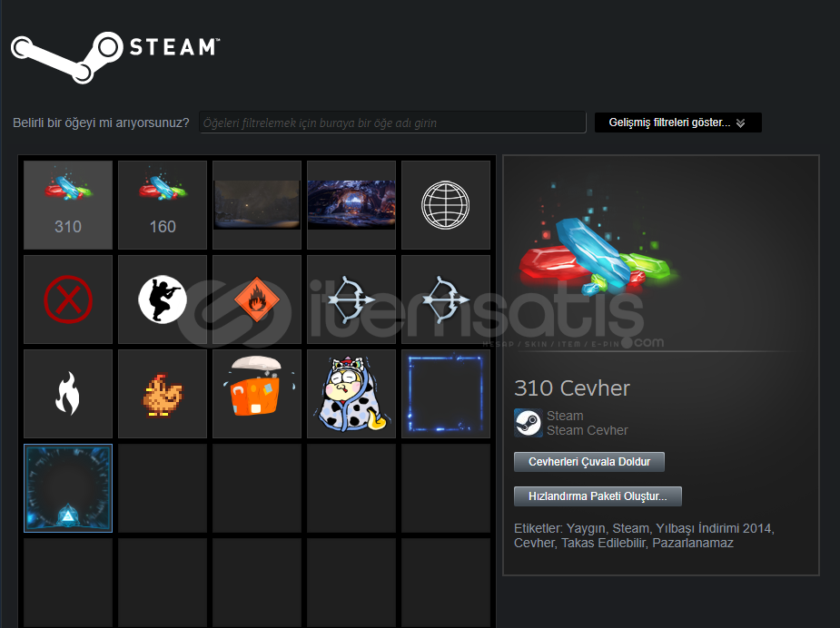Select the red circle X item
Viewport: 840px width, 628px height.
pyautogui.click(x=68, y=299)
